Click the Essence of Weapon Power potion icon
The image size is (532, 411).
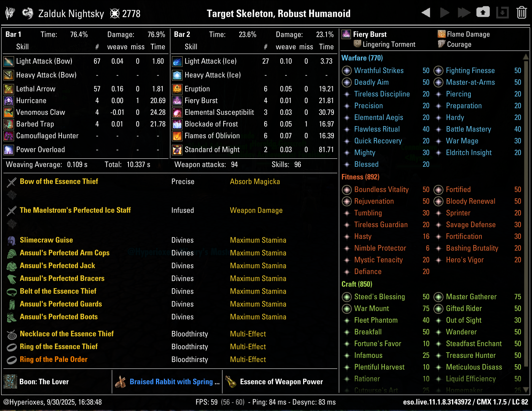click(230, 382)
